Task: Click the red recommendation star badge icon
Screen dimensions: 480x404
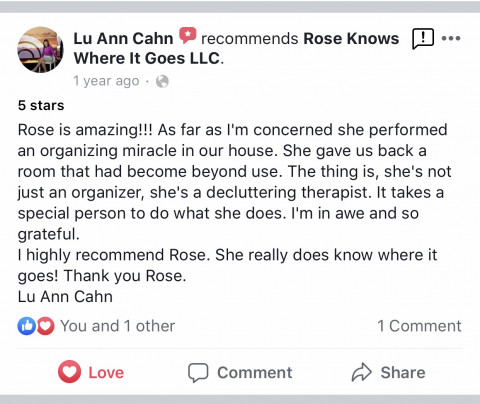Action: (188, 35)
